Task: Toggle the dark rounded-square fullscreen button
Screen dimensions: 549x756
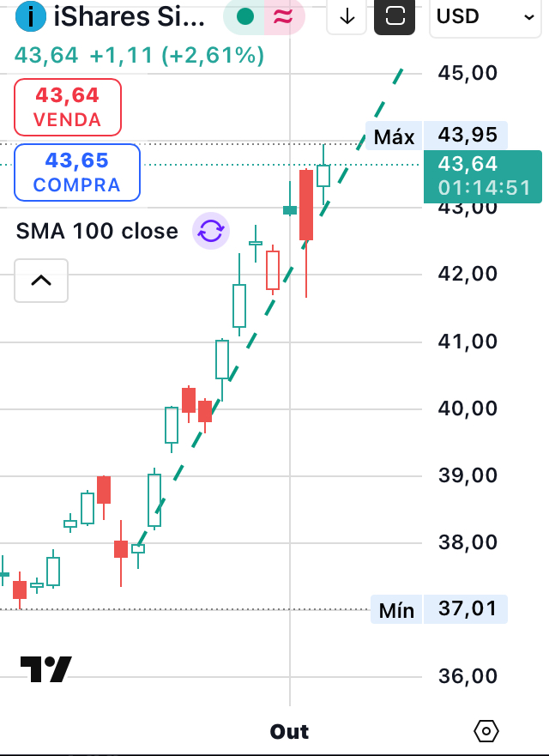Action: pyautogui.click(x=395, y=16)
